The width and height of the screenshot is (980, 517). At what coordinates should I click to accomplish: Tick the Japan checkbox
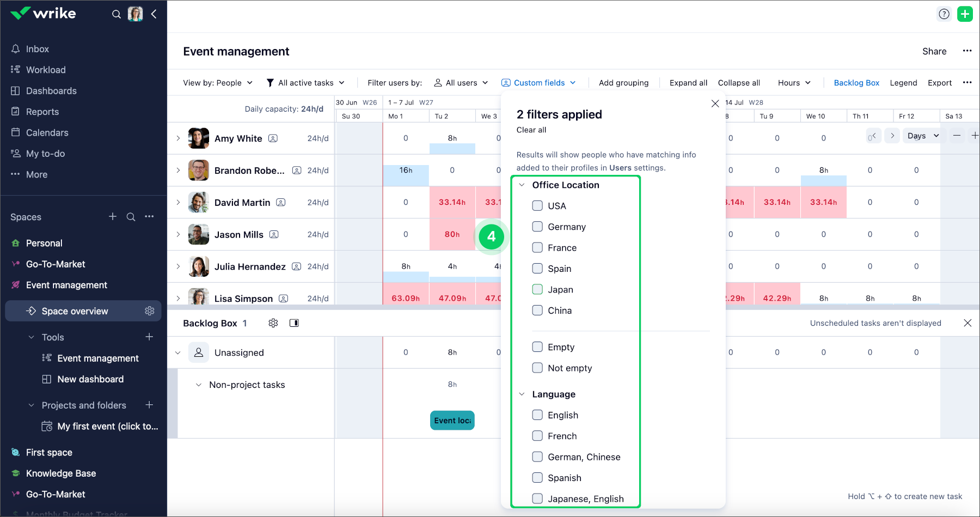[537, 289]
